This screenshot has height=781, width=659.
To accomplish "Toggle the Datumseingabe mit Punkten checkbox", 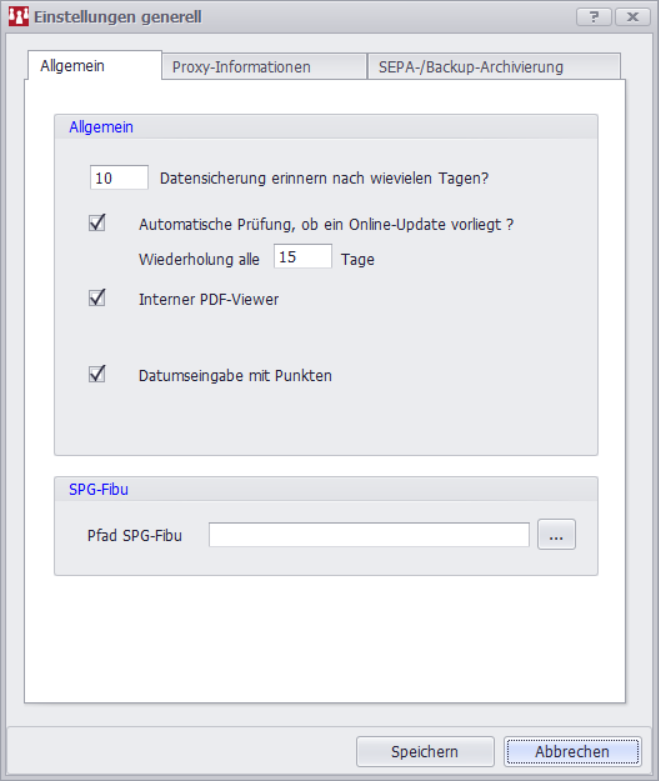I will tap(97, 375).
